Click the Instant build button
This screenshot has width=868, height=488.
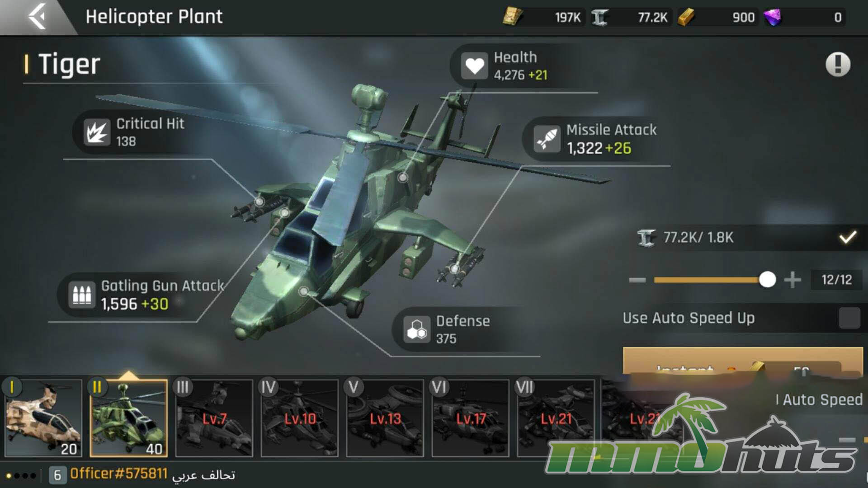coord(743,361)
